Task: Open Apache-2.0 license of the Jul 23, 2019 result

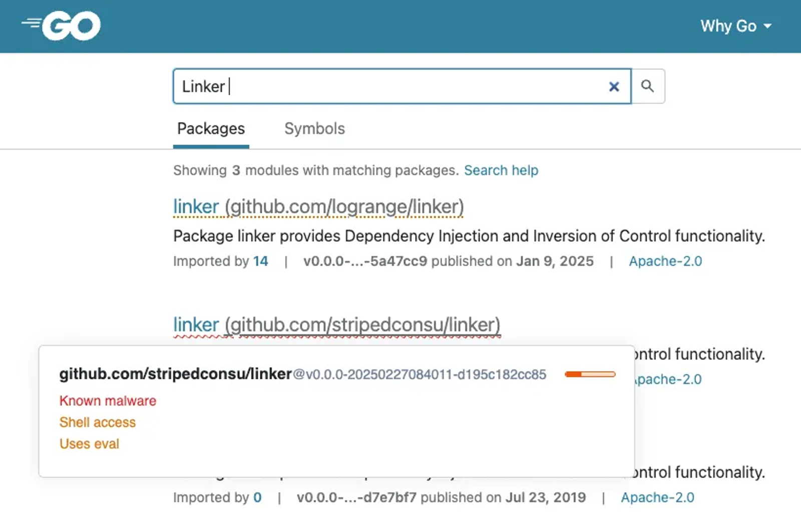Action: pos(657,497)
